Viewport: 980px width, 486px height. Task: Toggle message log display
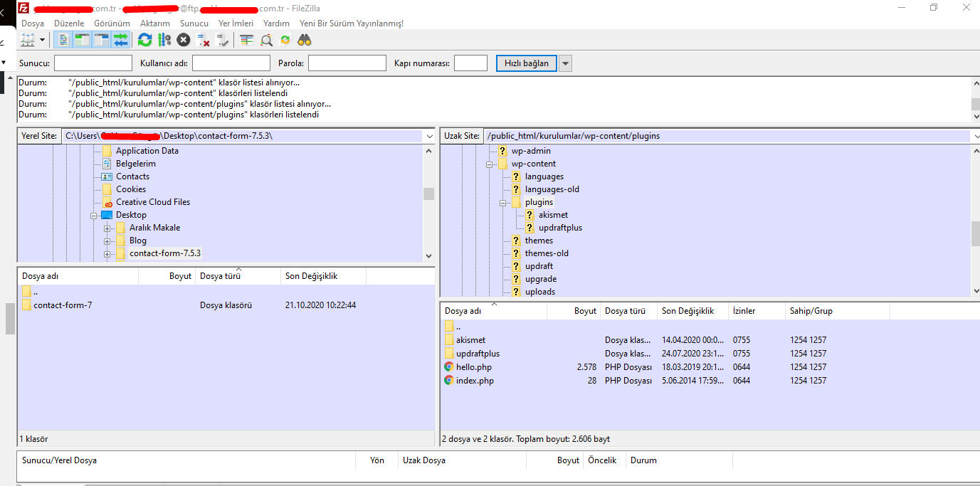point(63,40)
